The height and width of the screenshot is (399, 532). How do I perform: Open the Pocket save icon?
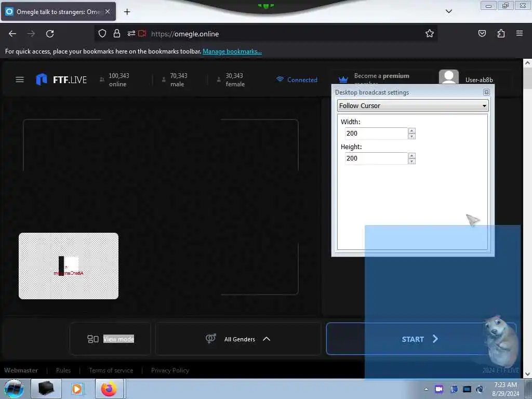coord(482,34)
